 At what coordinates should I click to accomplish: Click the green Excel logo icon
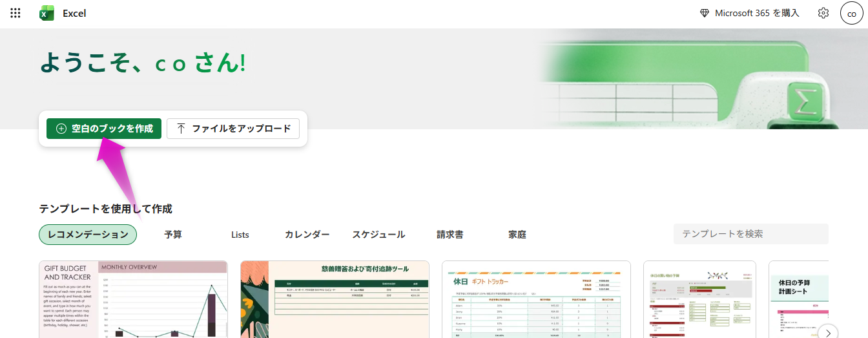(x=46, y=13)
